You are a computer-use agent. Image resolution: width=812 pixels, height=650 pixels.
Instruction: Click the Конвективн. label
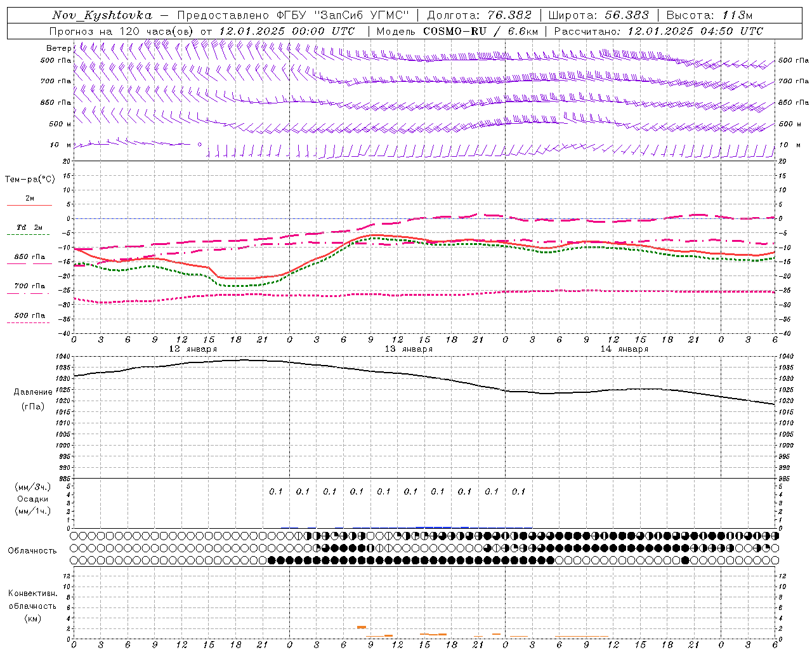point(32,594)
